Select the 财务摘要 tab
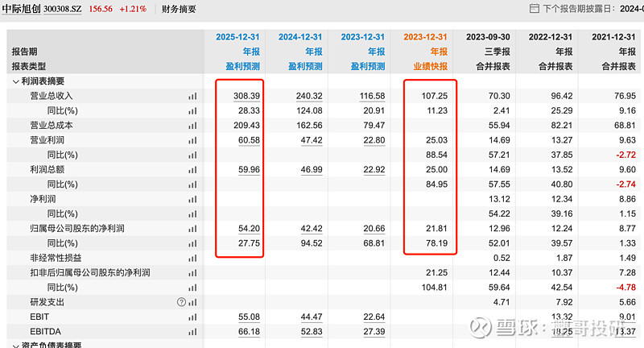Image resolution: width=644 pixels, height=348 pixels. (x=179, y=9)
